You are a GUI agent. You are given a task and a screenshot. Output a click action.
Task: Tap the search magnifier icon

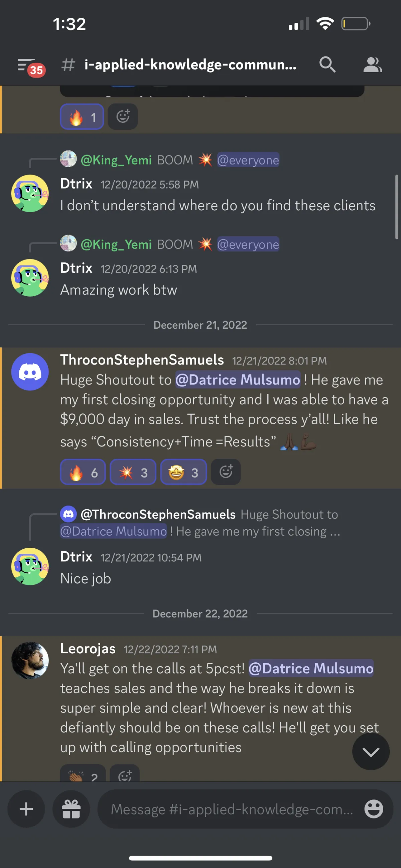pos(327,64)
